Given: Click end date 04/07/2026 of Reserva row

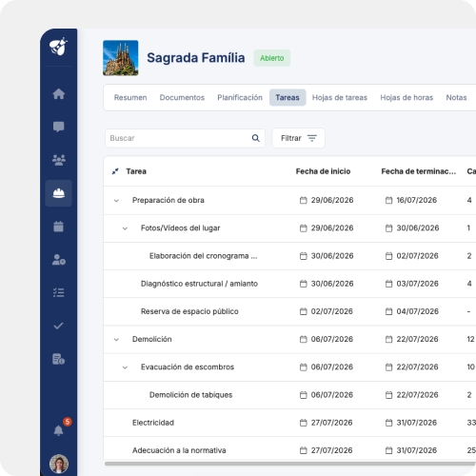Looking at the screenshot, I should click(418, 311).
